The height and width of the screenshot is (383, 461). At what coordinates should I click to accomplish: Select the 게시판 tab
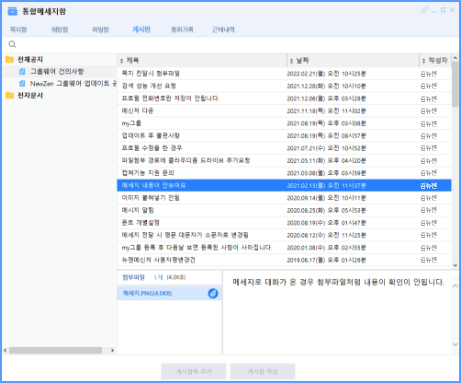(x=141, y=29)
